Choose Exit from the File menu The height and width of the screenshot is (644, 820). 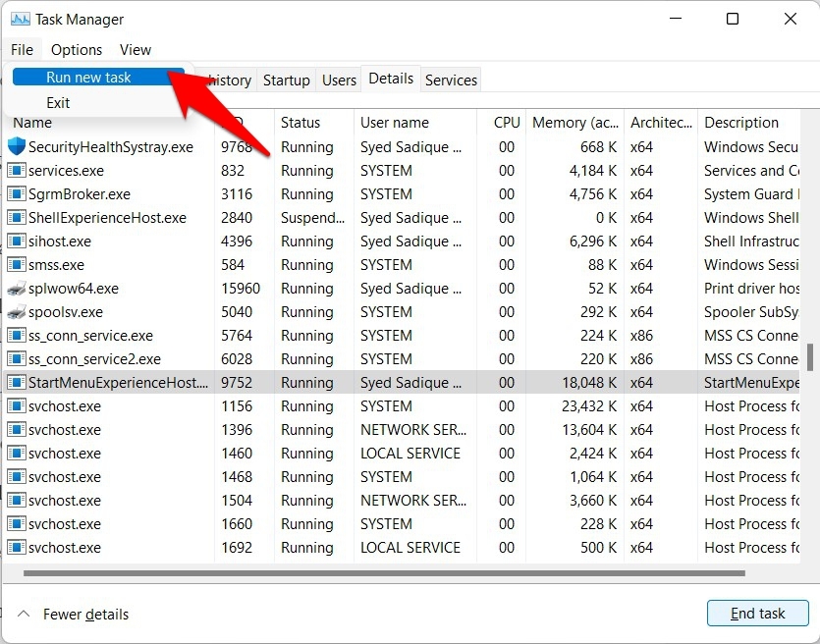click(x=58, y=102)
